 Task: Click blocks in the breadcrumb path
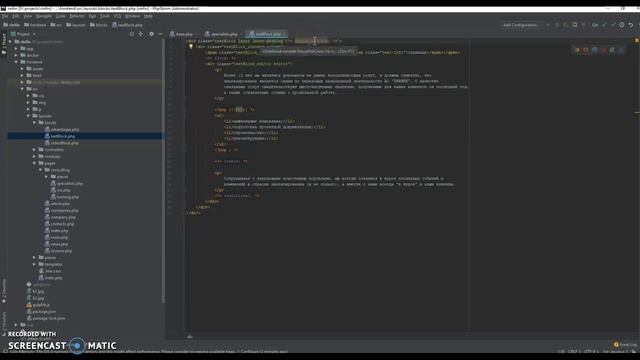click(x=99, y=25)
